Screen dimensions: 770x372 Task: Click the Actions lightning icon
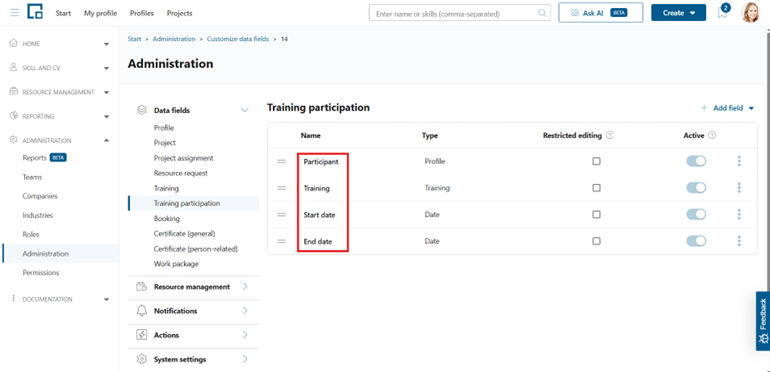click(141, 335)
